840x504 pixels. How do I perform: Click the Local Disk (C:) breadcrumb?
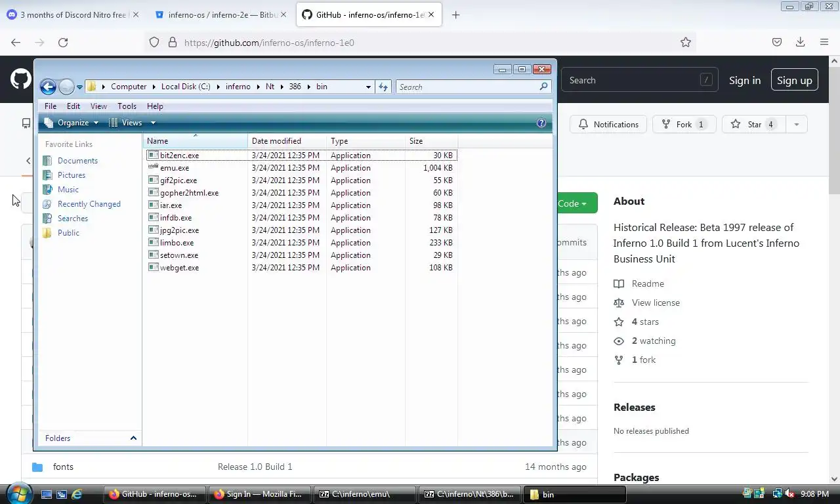coord(186,87)
